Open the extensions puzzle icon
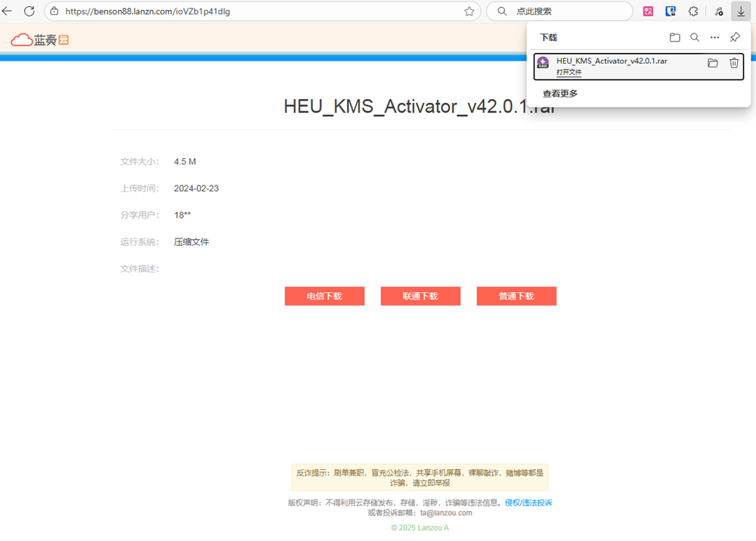 [x=693, y=11]
